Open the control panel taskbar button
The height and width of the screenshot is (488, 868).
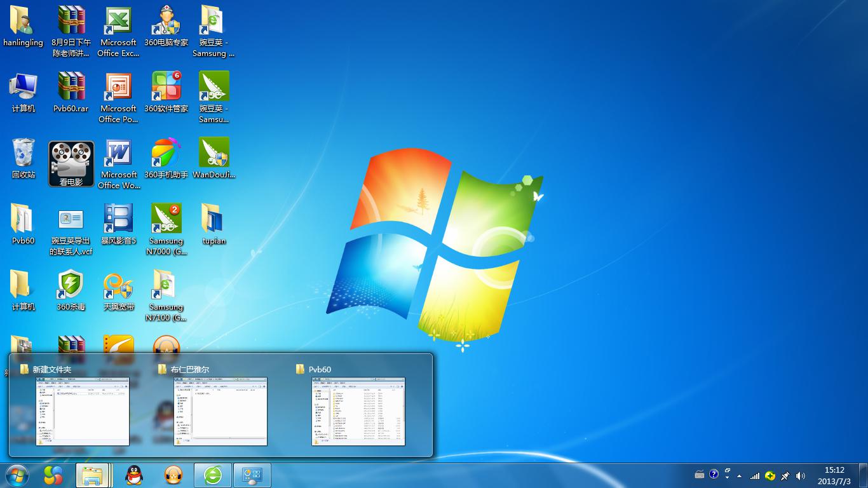tap(252, 475)
